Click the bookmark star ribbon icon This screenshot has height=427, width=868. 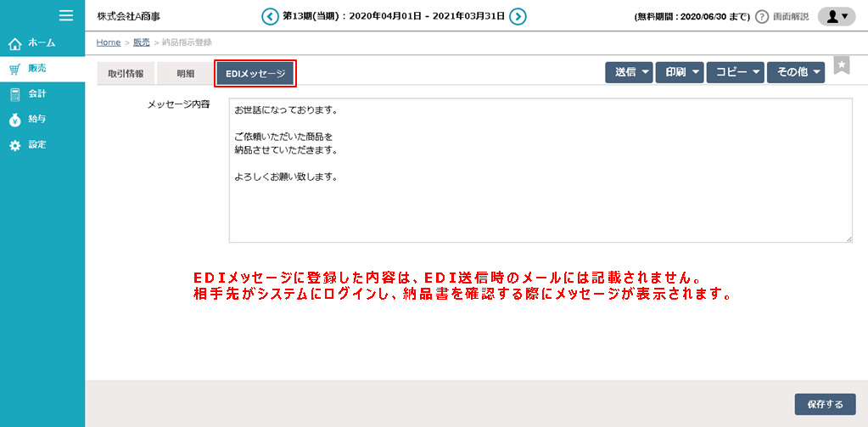point(841,66)
